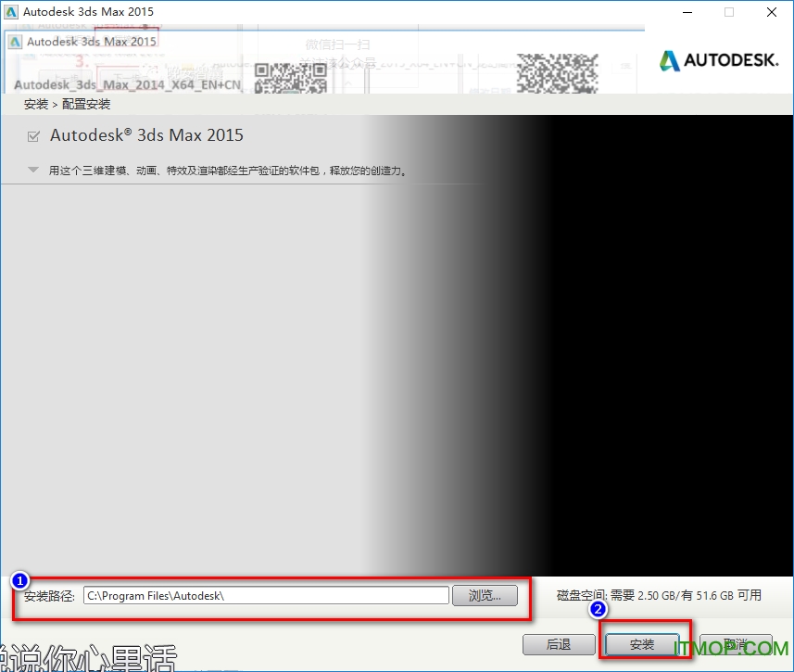This screenshot has height=672, width=794.
Task: Click the disk space requirement text
Action: click(x=659, y=595)
